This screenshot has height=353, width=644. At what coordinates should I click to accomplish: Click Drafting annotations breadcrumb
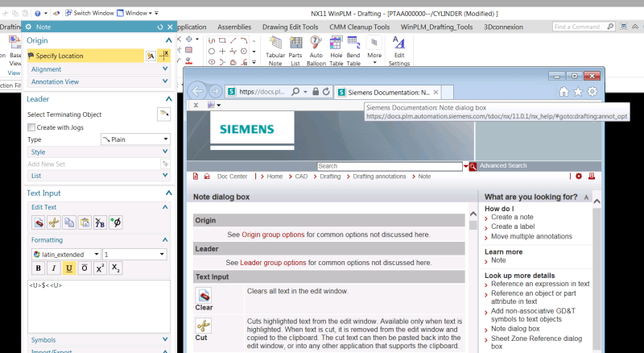(x=379, y=176)
